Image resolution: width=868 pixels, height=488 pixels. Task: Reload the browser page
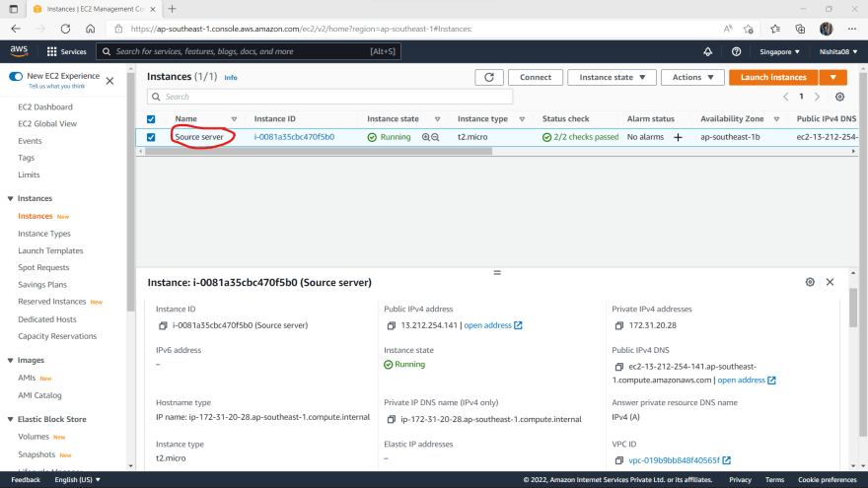point(65,29)
